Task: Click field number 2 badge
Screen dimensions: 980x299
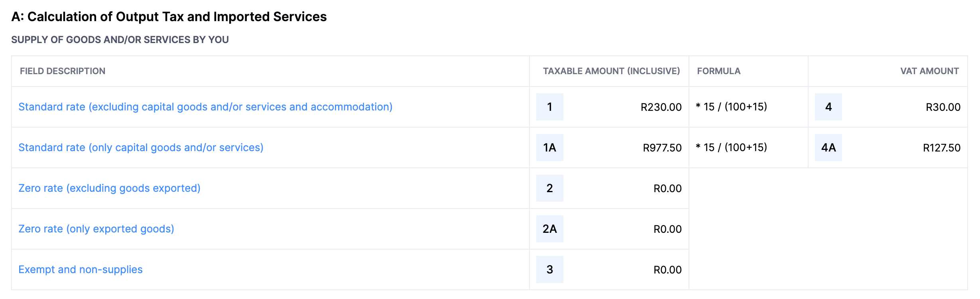Action: coord(549,188)
